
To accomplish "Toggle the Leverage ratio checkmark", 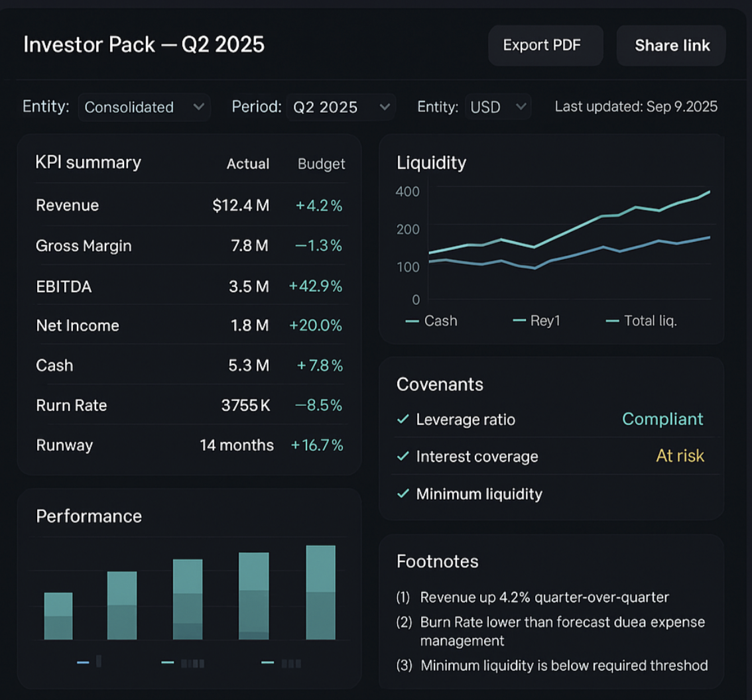I will (403, 420).
